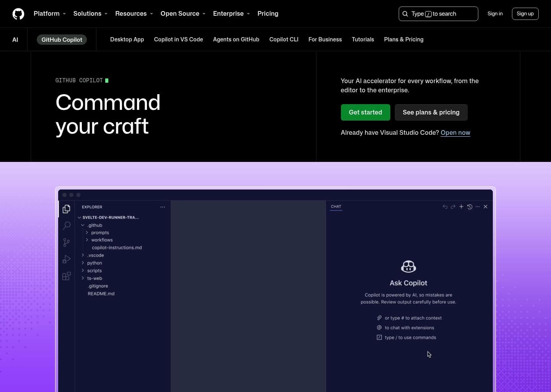Expand the prompts folder
This screenshot has height=392, width=551.
87,233
